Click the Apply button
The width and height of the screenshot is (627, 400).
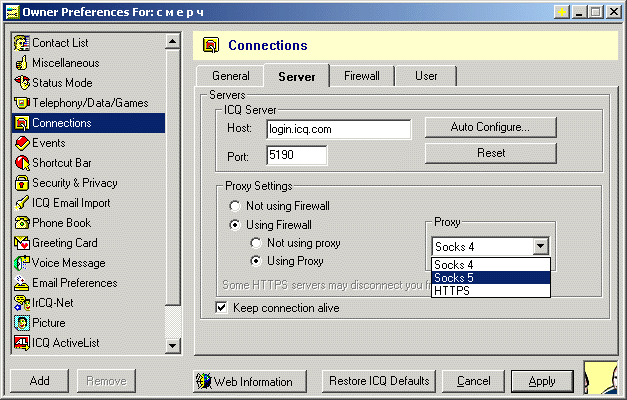pyautogui.click(x=542, y=381)
